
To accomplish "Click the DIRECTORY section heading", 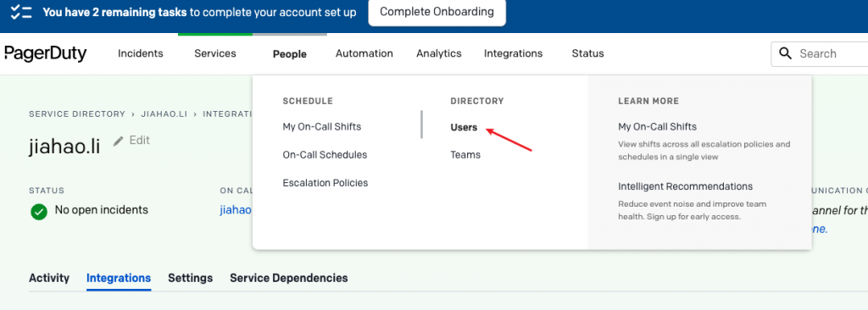I will [477, 102].
